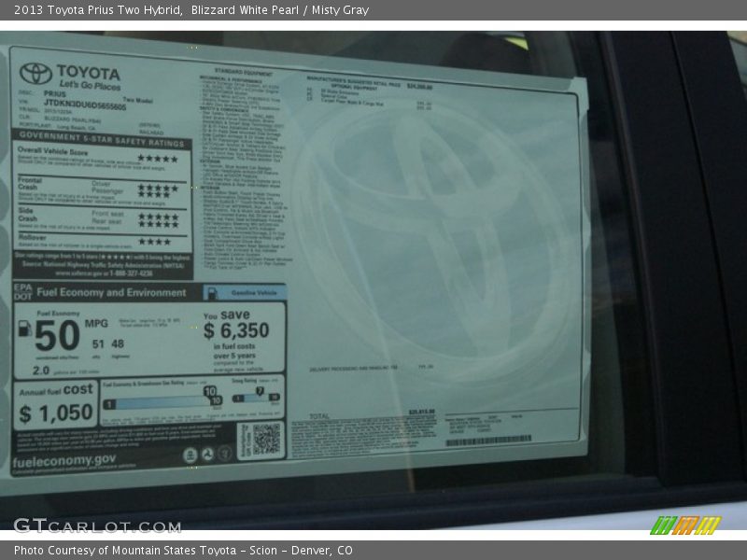Click the Toyota emblem beside the brand name

click(x=35, y=73)
